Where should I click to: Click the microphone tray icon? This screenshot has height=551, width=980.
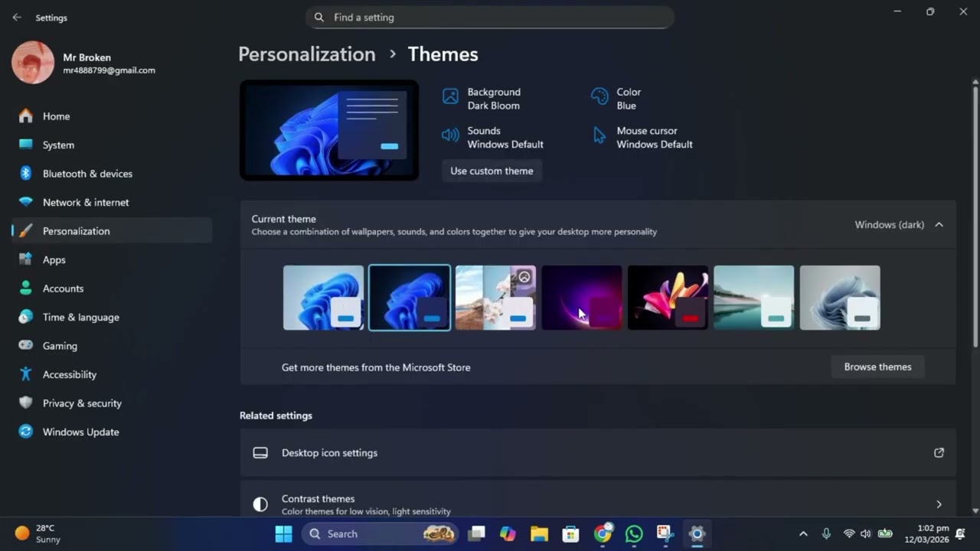826,533
